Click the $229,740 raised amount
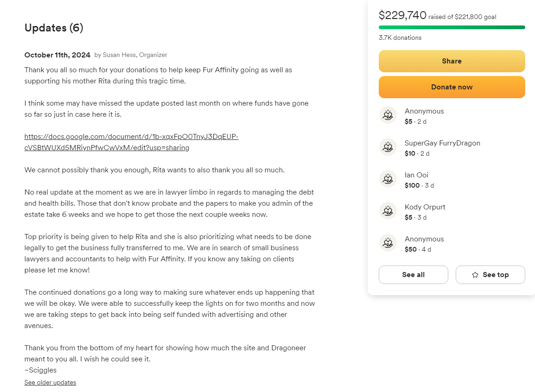Screen dimensions: 535x392 pyautogui.click(x=402, y=15)
